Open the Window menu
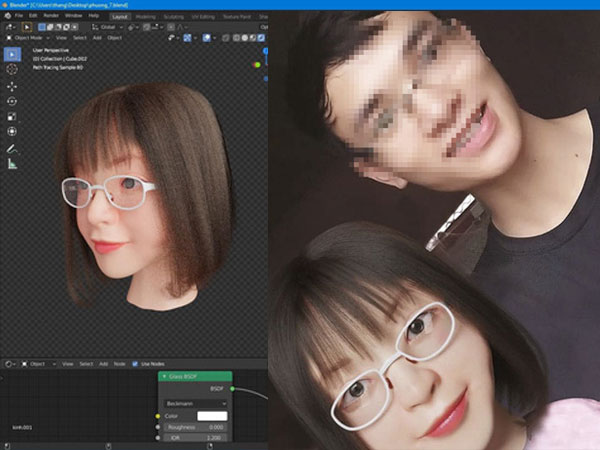 coord(73,16)
